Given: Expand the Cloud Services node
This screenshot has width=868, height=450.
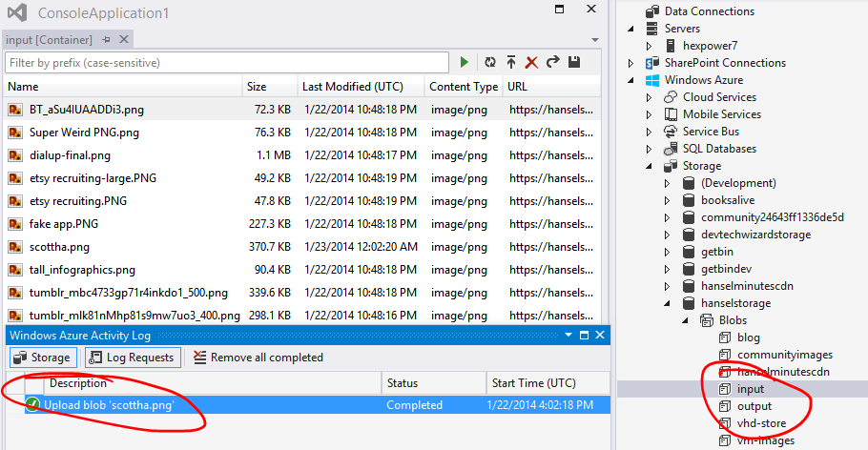Looking at the screenshot, I should 650,97.
